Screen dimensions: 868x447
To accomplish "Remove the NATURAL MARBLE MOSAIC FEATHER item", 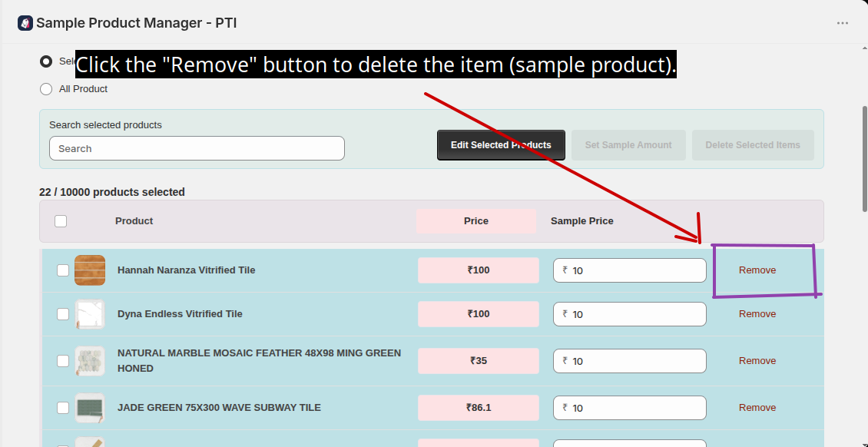I will [757, 361].
